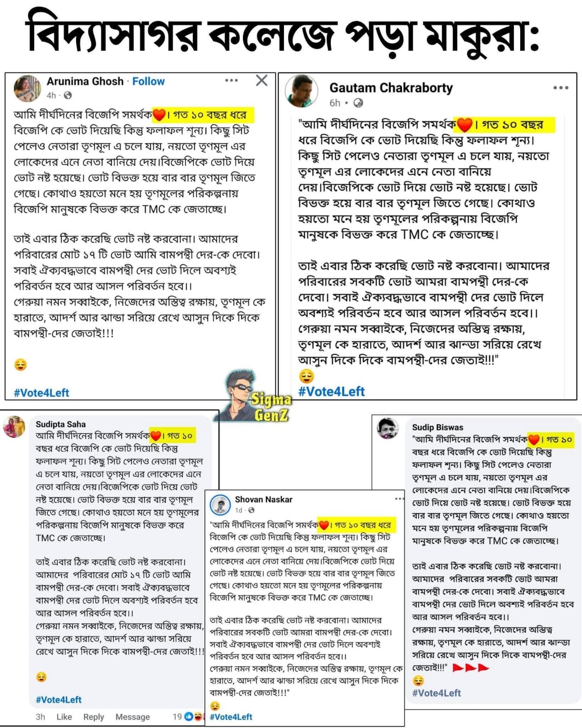The width and height of the screenshot is (582, 728).
Task: Open Sudipta Saha's profile avatar
Action: [15, 427]
